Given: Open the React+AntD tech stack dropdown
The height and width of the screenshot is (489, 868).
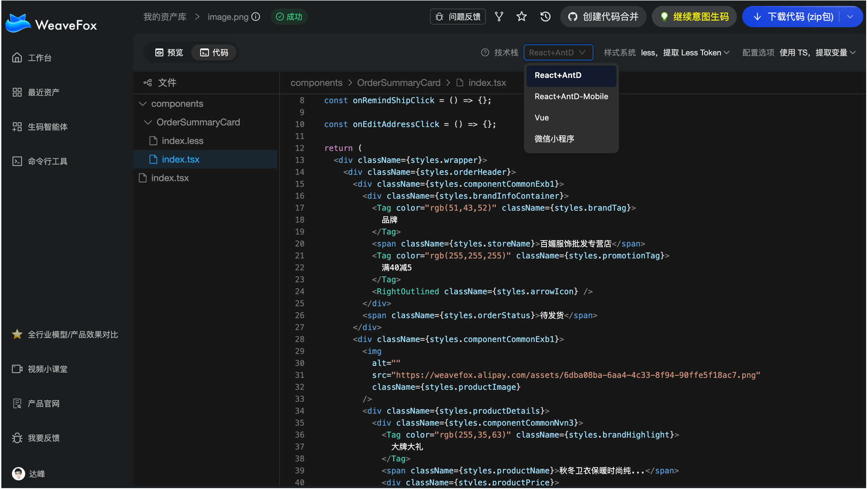Looking at the screenshot, I should (x=558, y=52).
